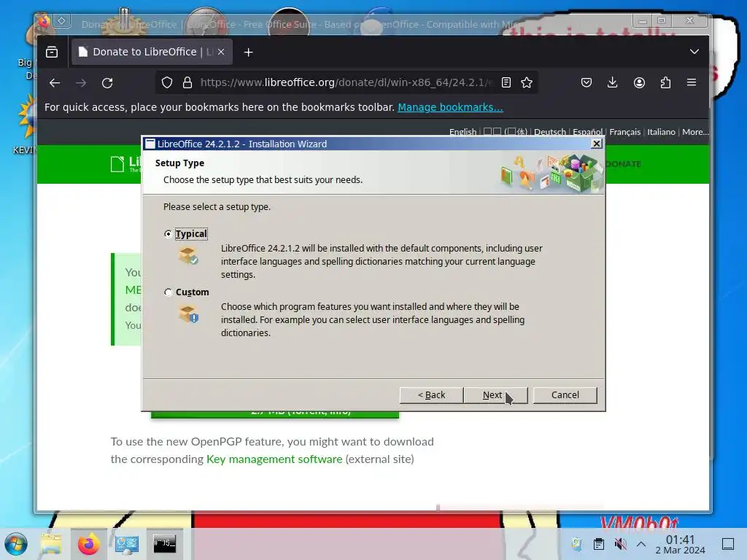Toggle reader view icon in address bar

coord(506,83)
